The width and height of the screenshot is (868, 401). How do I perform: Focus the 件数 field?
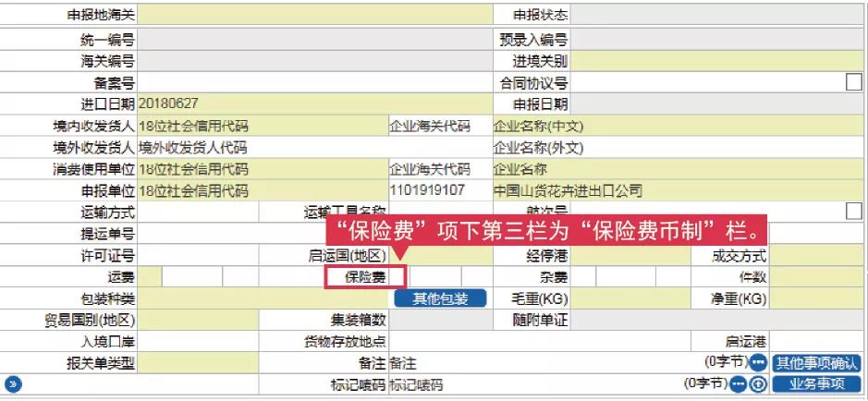[x=816, y=276]
